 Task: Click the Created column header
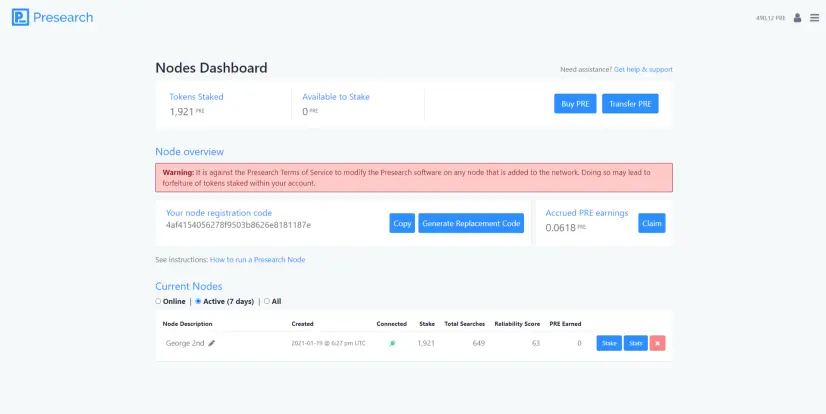click(302, 324)
